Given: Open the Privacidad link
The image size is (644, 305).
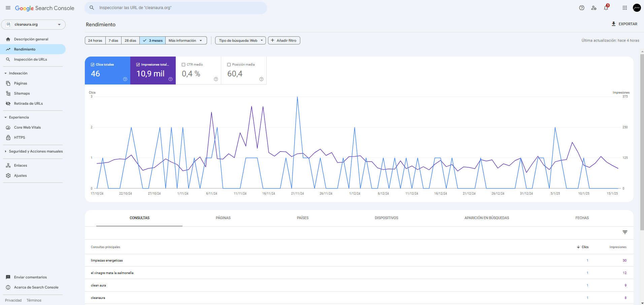Looking at the screenshot, I should click(13, 300).
